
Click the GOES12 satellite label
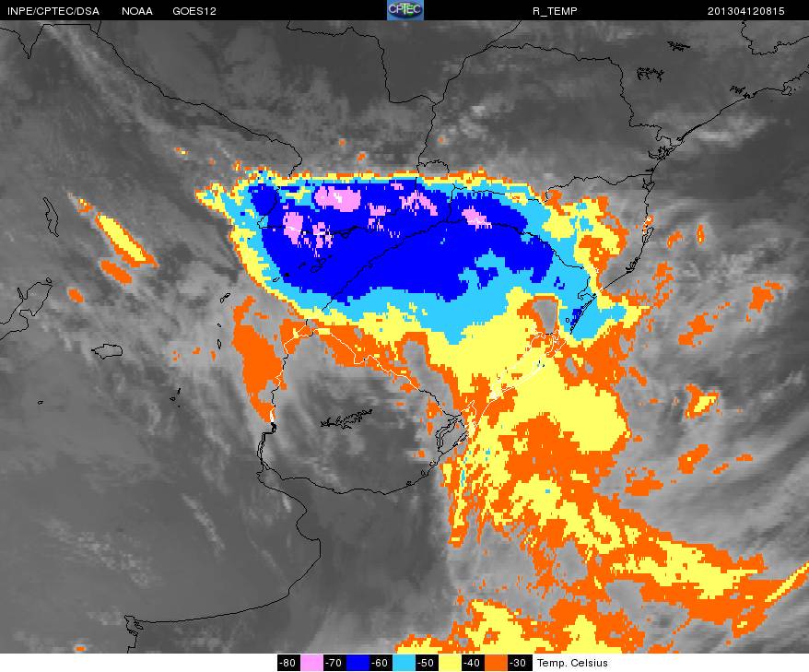pyautogui.click(x=194, y=11)
